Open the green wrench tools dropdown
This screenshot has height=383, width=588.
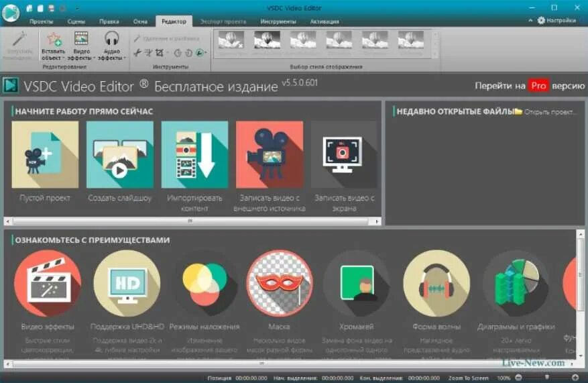[x=201, y=53]
